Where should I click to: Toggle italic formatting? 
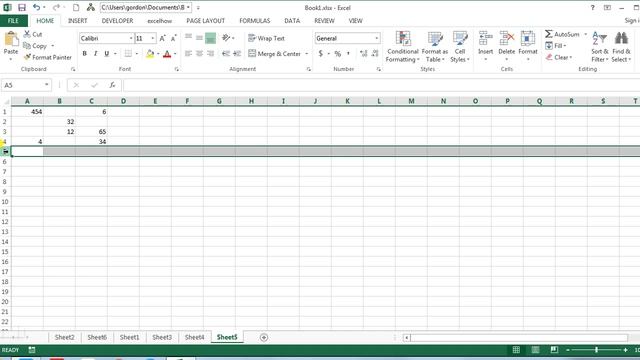96,53
